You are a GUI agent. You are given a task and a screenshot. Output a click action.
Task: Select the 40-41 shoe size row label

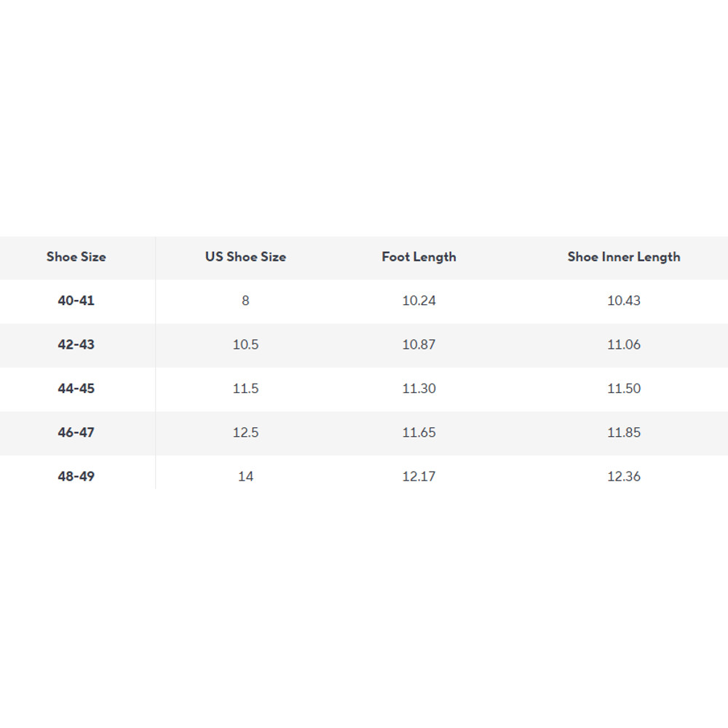(76, 301)
